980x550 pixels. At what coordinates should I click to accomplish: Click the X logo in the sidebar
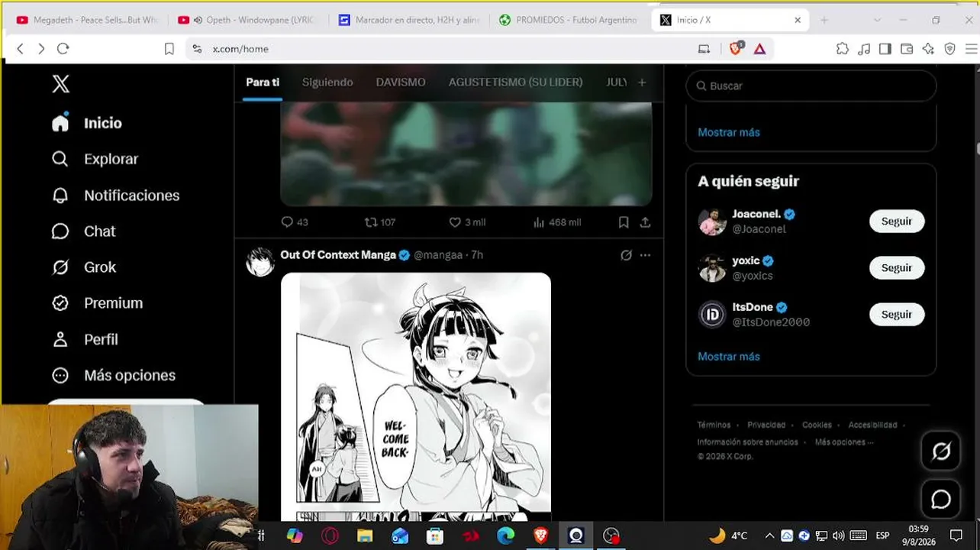coord(60,84)
